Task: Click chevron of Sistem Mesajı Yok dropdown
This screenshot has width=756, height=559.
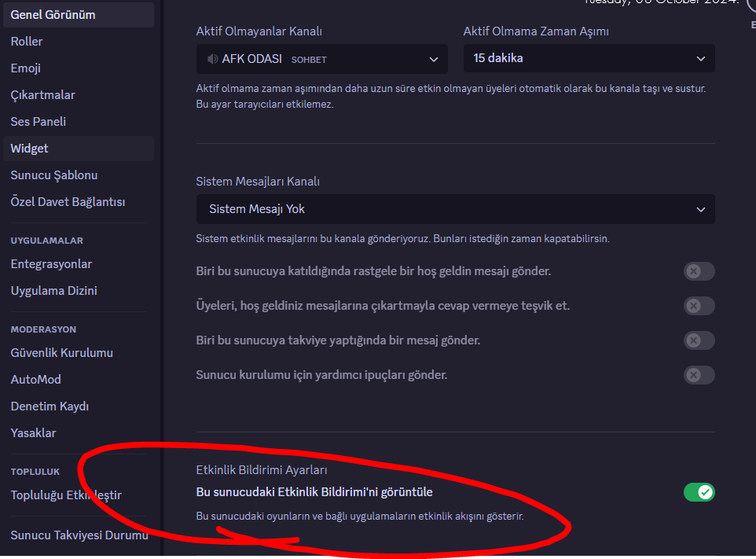Action: click(700, 209)
